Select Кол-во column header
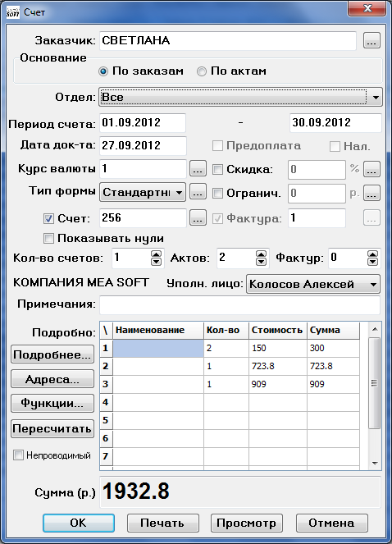Image resolution: width=392 pixels, height=544 pixels. [x=226, y=331]
